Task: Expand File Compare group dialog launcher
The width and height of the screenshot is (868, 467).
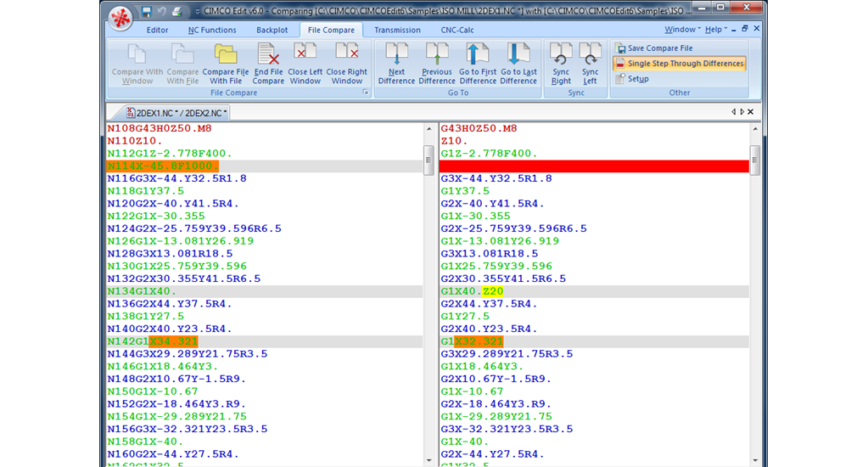Action: (x=366, y=92)
